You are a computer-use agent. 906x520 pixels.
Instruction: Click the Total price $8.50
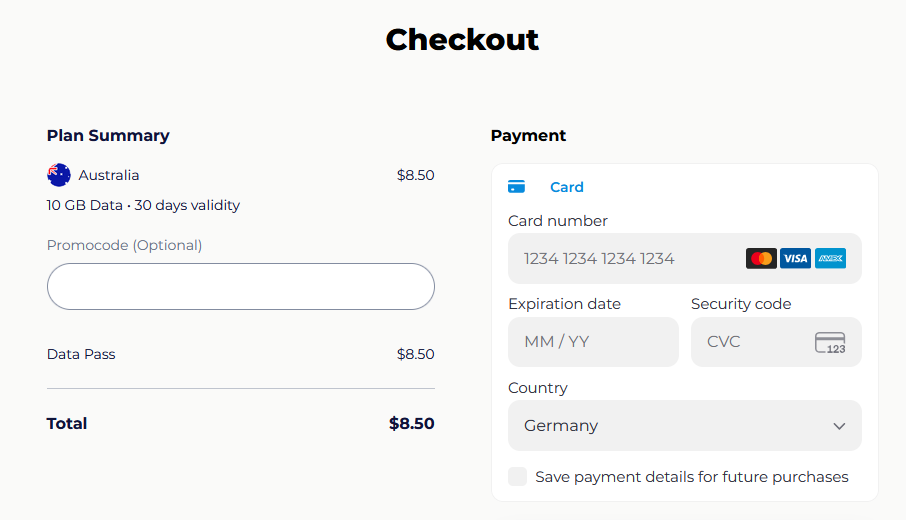[411, 423]
